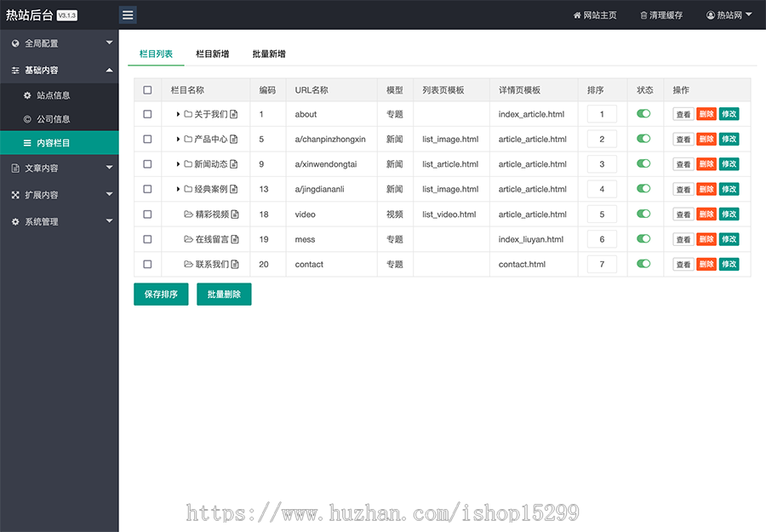Click the 批量删除 button
This screenshot has height=532, width=766.
tap(224, 295)
